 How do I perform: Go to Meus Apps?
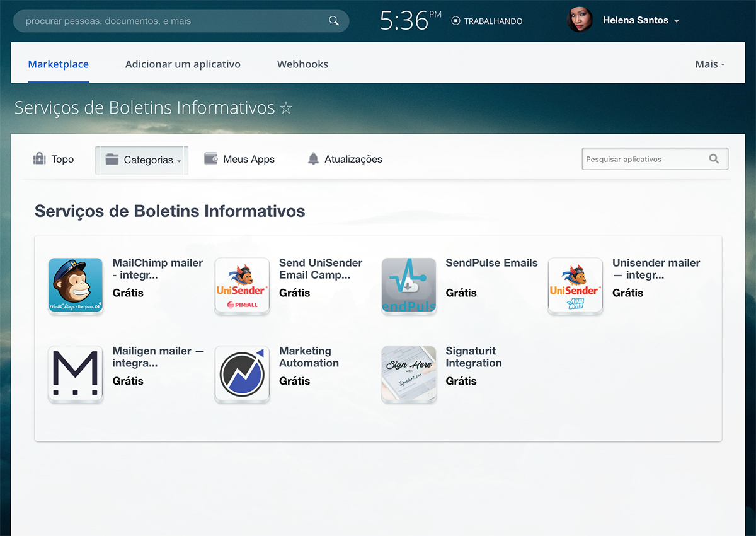coord(239,159)
